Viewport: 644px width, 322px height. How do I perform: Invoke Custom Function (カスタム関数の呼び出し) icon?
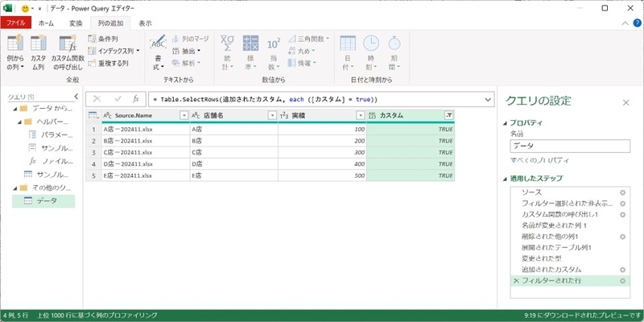pos(68,43)
